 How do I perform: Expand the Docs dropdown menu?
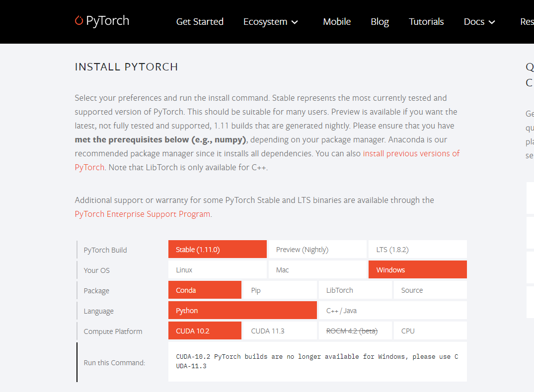pos(492,22)
